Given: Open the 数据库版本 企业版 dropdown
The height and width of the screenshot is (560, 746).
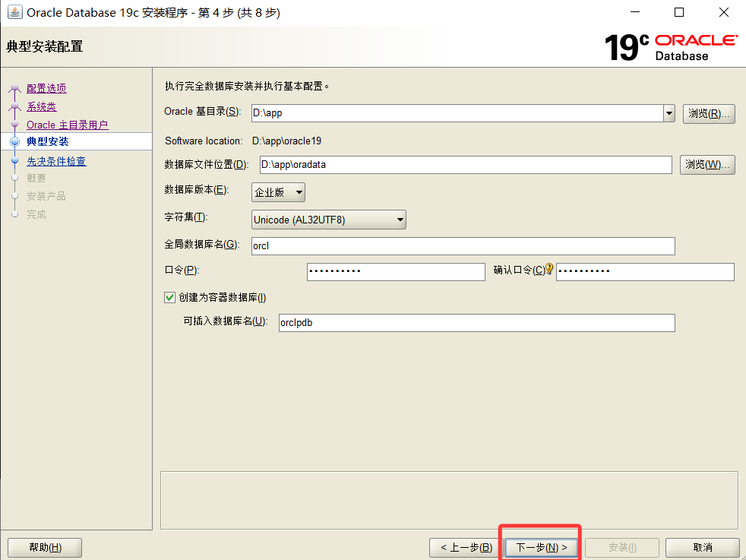Looking at the screenshot, I should coord(278,192).
